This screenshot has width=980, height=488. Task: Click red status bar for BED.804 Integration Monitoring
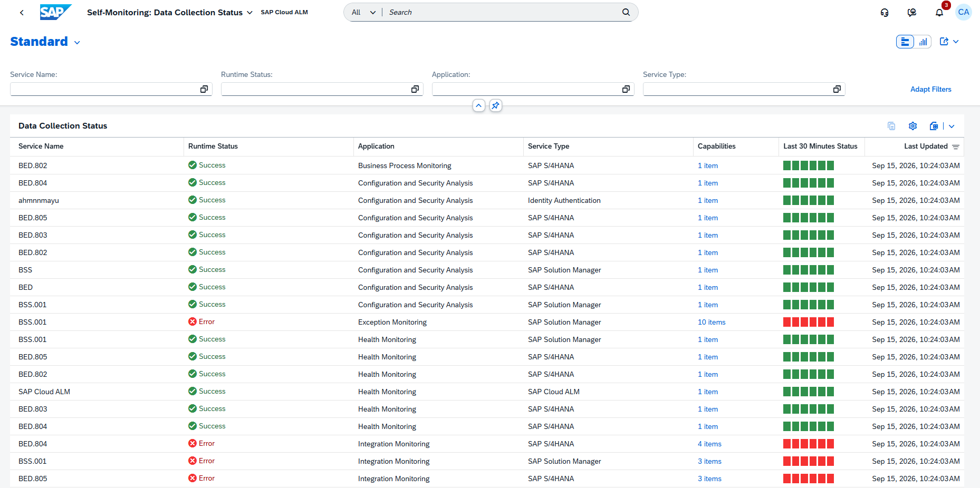(809, 444)
